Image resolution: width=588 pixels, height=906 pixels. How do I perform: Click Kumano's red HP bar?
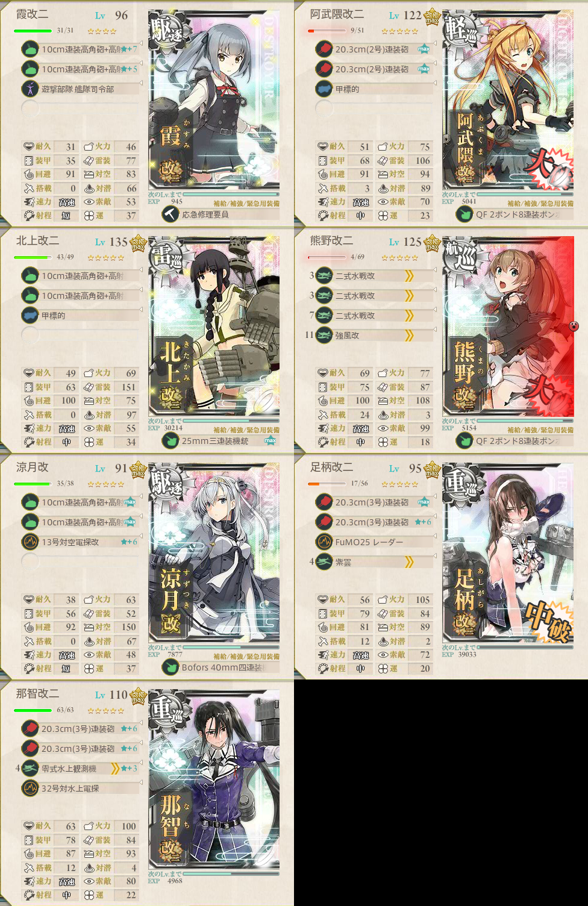tap(327, 257)
